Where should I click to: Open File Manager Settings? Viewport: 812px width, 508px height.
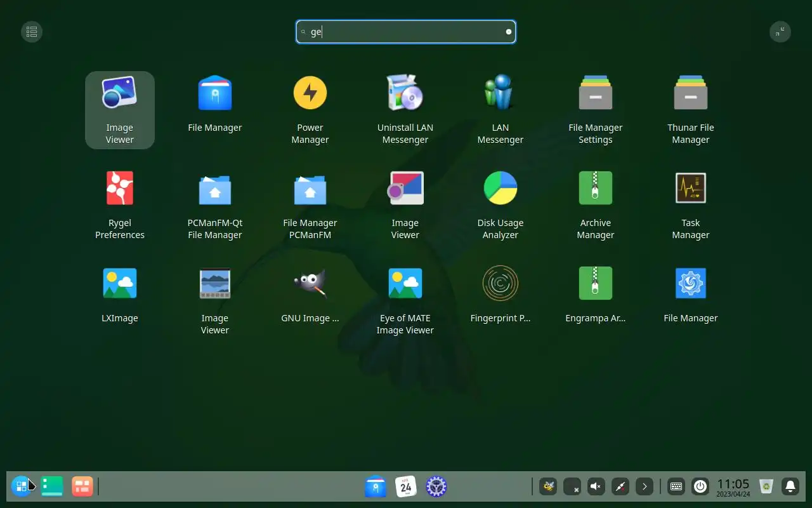click(x=596, y=110)
